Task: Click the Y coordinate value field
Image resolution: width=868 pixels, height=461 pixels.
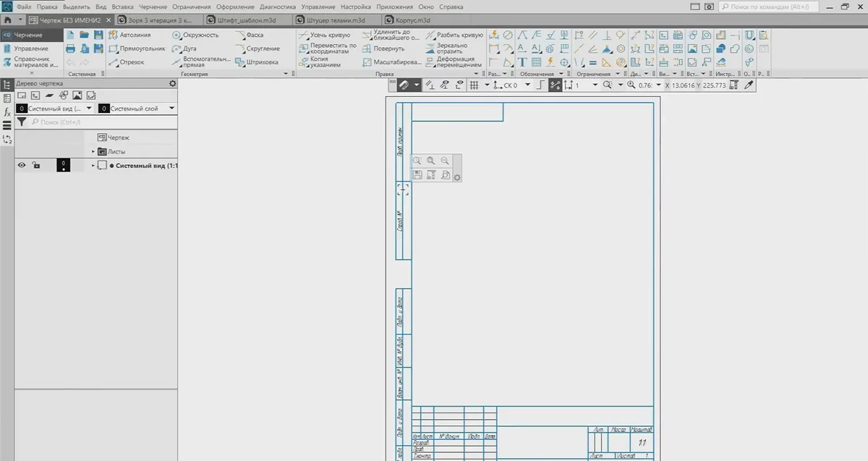Action: click(715, 85)
